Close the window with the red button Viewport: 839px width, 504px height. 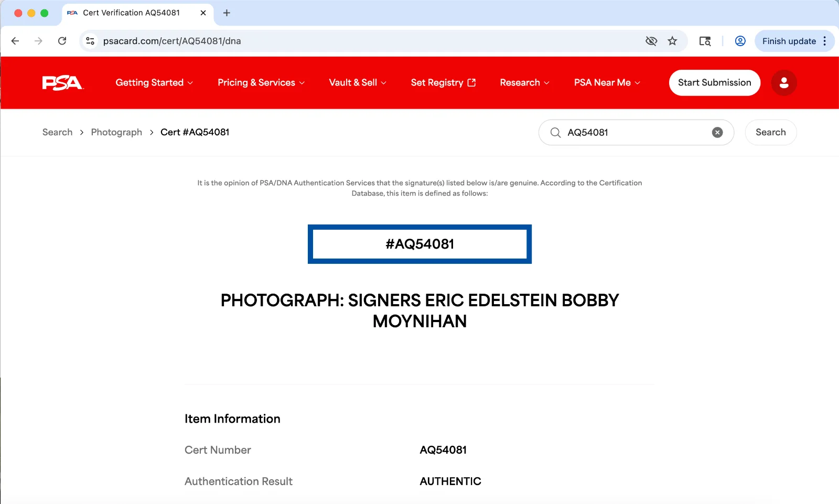[18, 13]
